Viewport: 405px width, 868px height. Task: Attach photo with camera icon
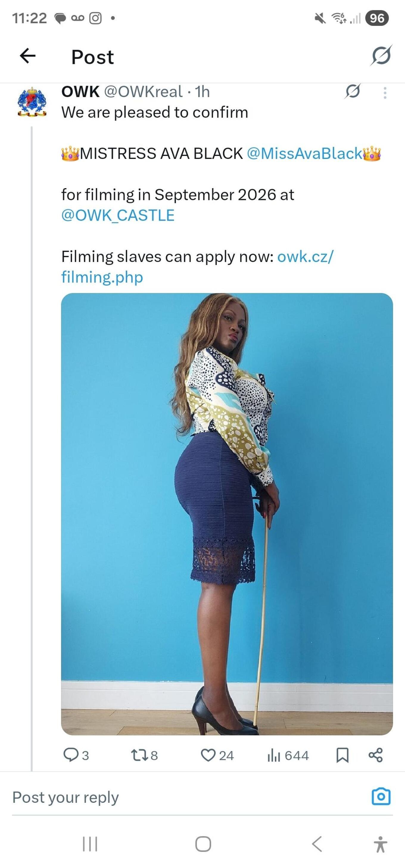click(x=381, y=797)
